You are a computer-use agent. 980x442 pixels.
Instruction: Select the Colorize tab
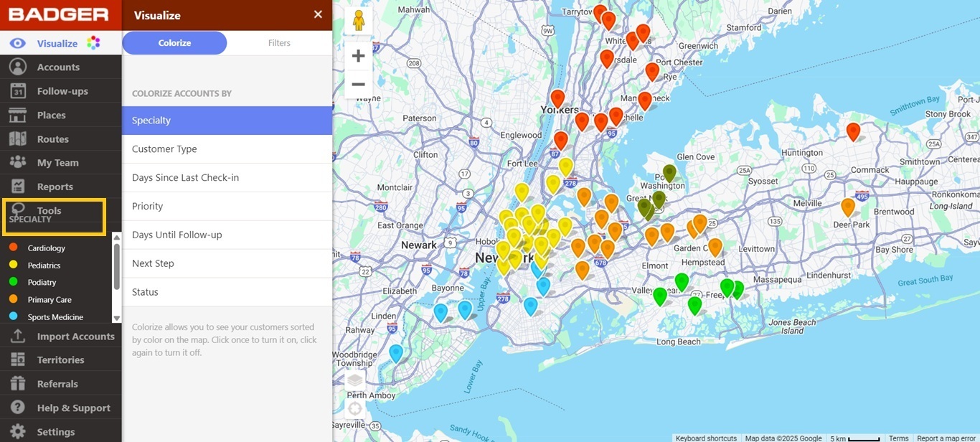[x=174, y=42]
